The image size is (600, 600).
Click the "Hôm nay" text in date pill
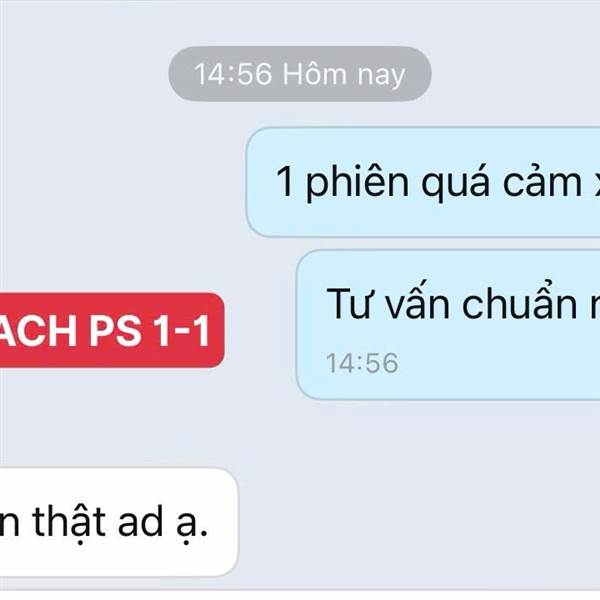[x=344, y=74]
